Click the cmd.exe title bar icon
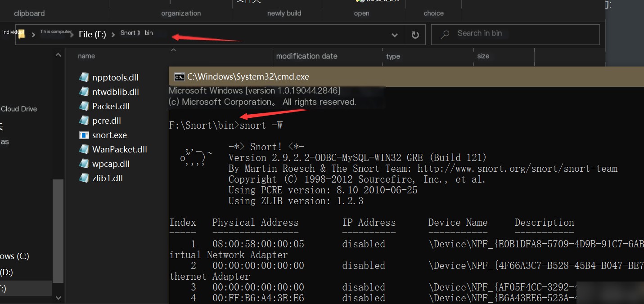 click(179, 77)
